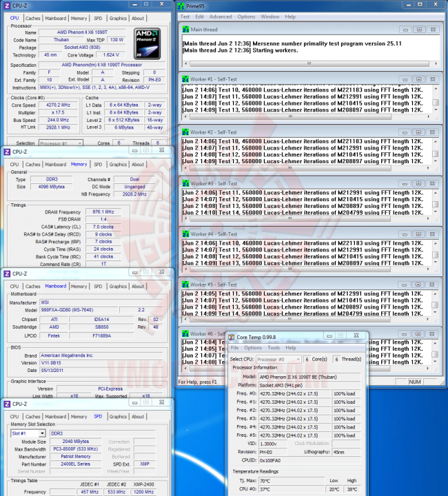Click the CPUID 0x100FA0 field
The image size is (448, 496).
click(309, 461)
